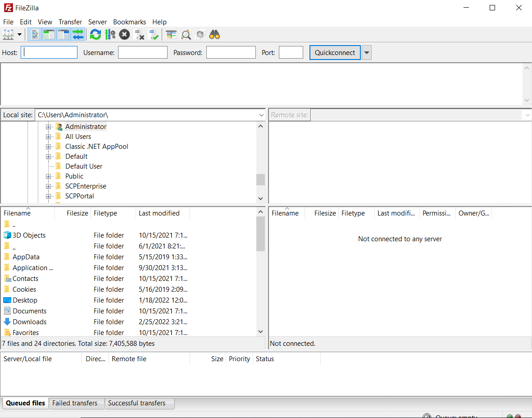Select the 3D Objects folder
The width and height of the screenshot is (532, 418).
(x=29, y=235)
